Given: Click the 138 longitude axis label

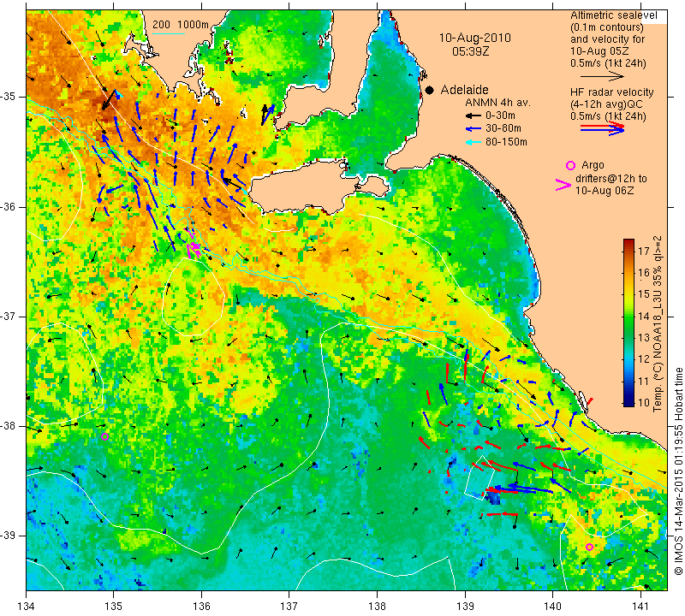Looking at the screenshot, I should (377, 607).
